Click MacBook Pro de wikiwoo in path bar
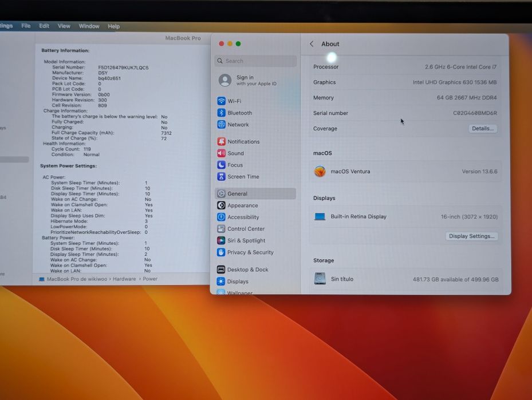 [x=77, y=279]
